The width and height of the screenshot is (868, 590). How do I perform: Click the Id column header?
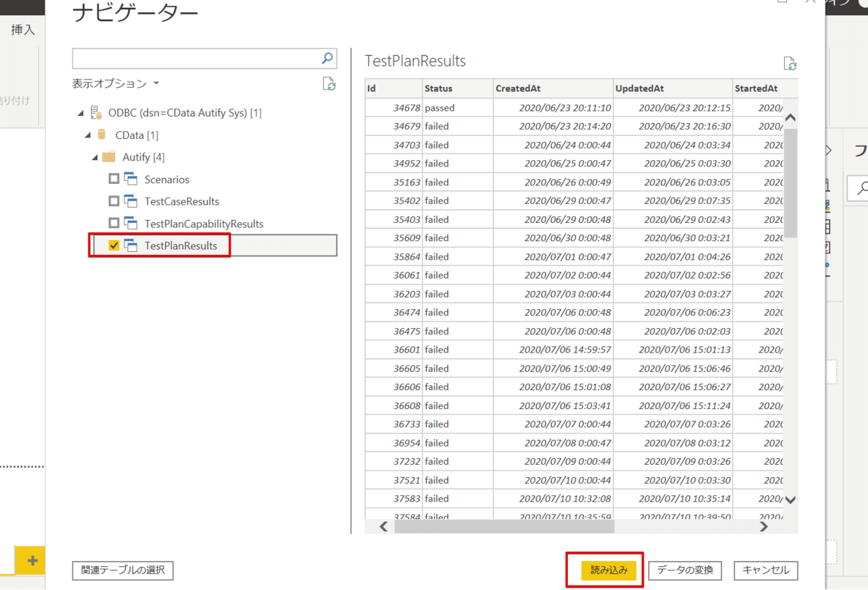[393, 88]
